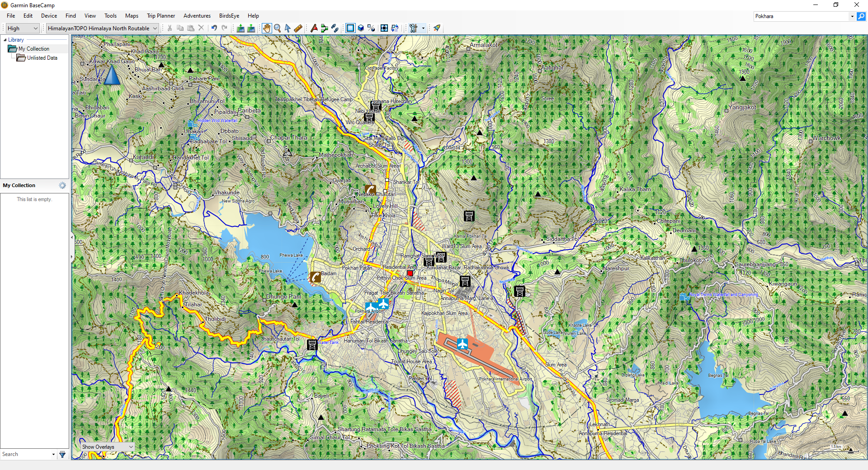
Task: Open the activity profile dropdown arrow
Action: tap(423, 28)
